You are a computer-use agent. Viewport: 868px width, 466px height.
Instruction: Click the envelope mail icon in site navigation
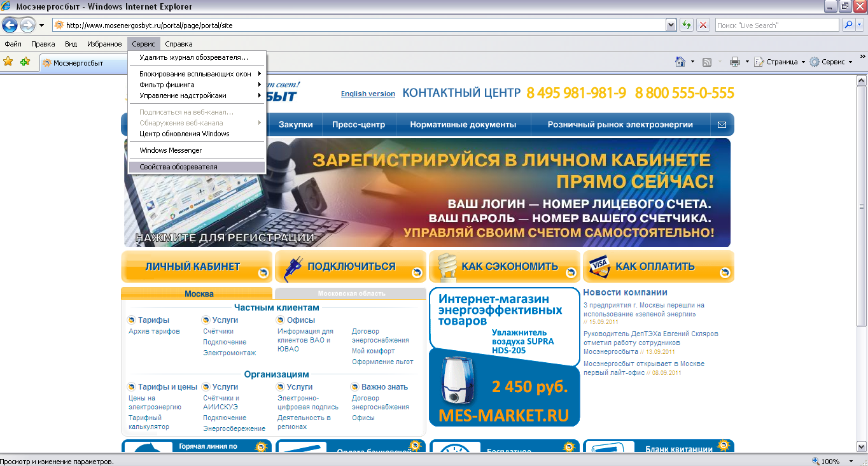(722, 125)
